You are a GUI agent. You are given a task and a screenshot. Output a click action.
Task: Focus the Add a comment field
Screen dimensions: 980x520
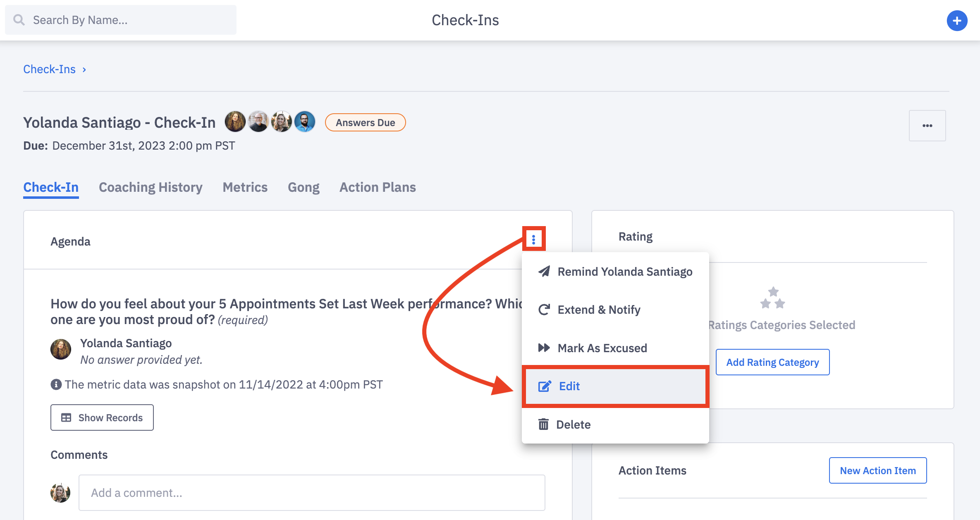[312, 493]
